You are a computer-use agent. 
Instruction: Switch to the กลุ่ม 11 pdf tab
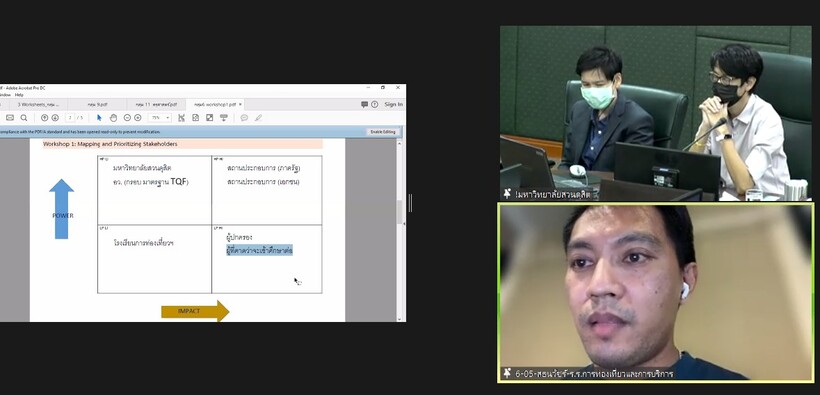pyautogui.click(x=156, y=104)
